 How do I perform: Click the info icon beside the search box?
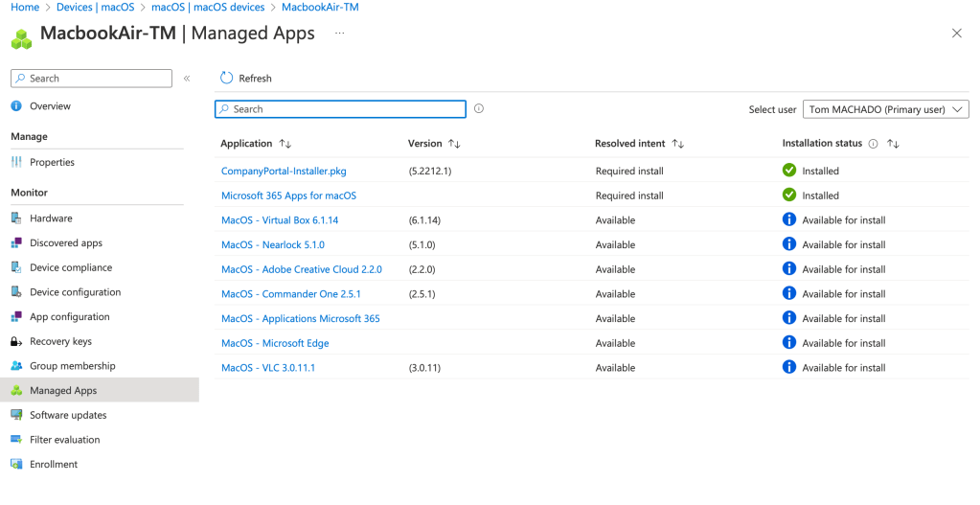coord(479,109)
